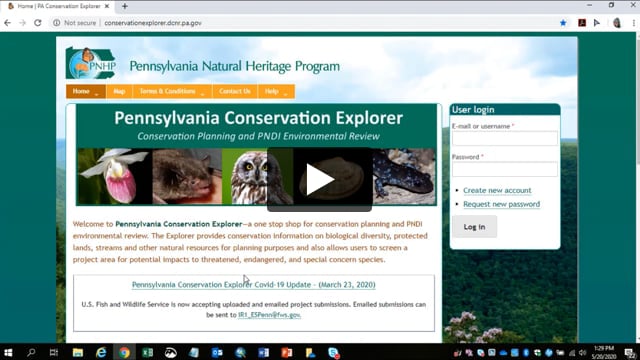This screenshot has width=640, height=360.
Task: Click the Password field
Action: click(504, 169)
